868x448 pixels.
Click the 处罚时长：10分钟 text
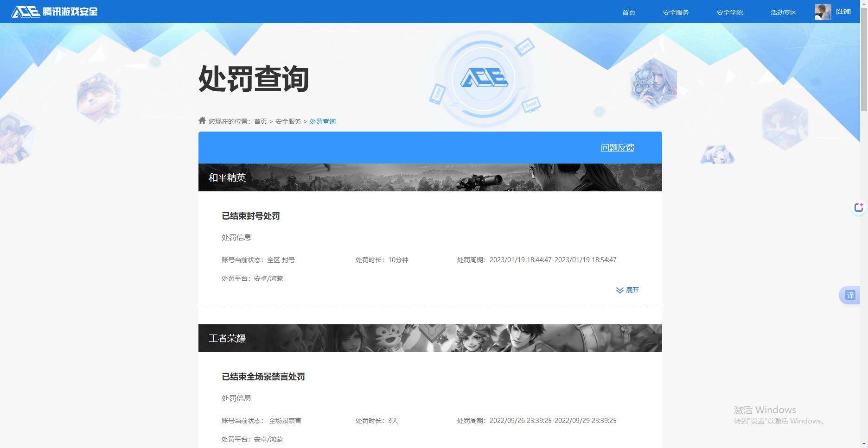pos(382,260)
